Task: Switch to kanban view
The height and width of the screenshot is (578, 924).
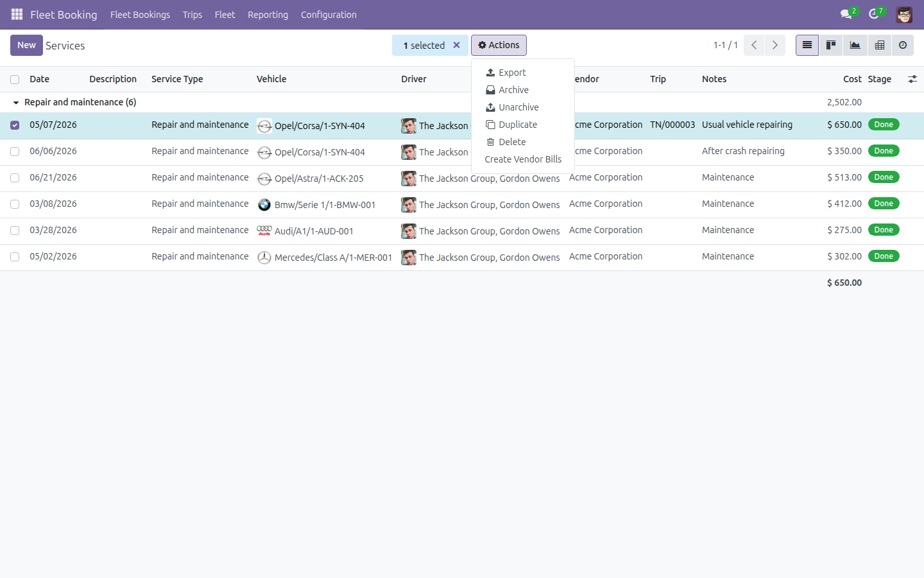Action: [x=831, y=45]
